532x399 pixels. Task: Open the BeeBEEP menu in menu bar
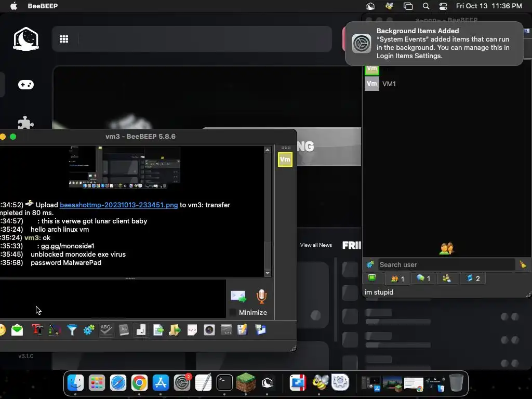43,6
